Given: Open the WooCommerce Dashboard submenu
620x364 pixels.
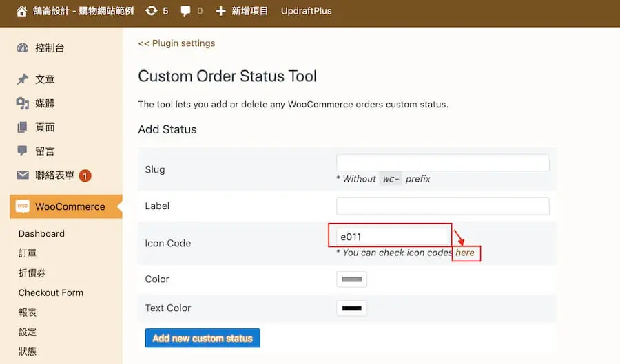Looking at the screenshot, I should pos(41,233).
